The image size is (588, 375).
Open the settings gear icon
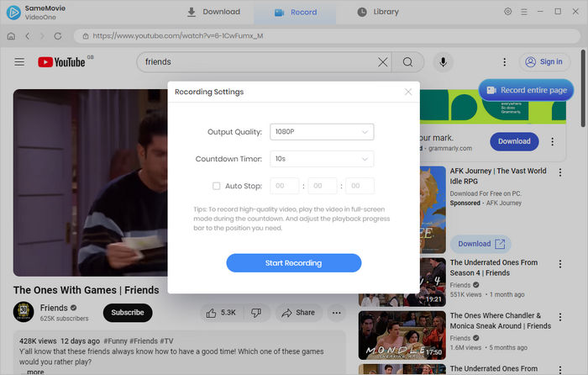pyautogui.click(x=507, y=12)
